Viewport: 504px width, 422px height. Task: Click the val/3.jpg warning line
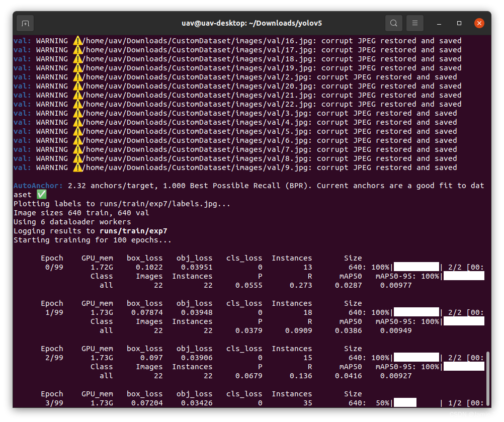click(235, 113)
